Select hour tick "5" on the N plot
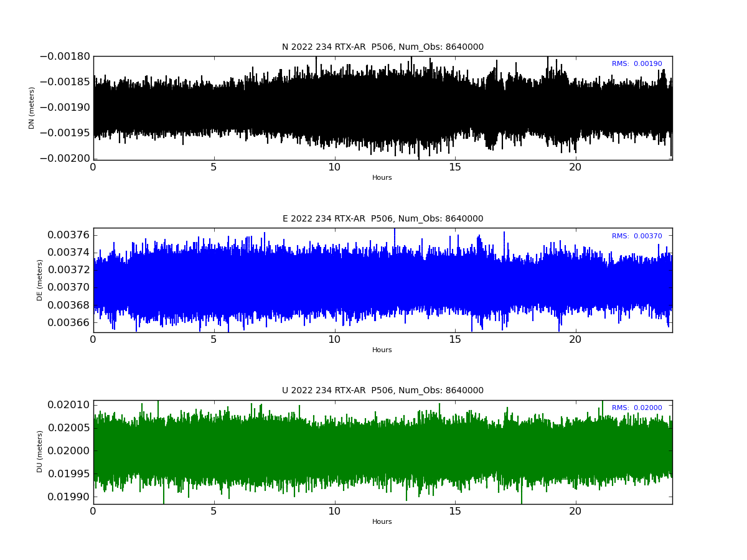 tap(214, 167)
